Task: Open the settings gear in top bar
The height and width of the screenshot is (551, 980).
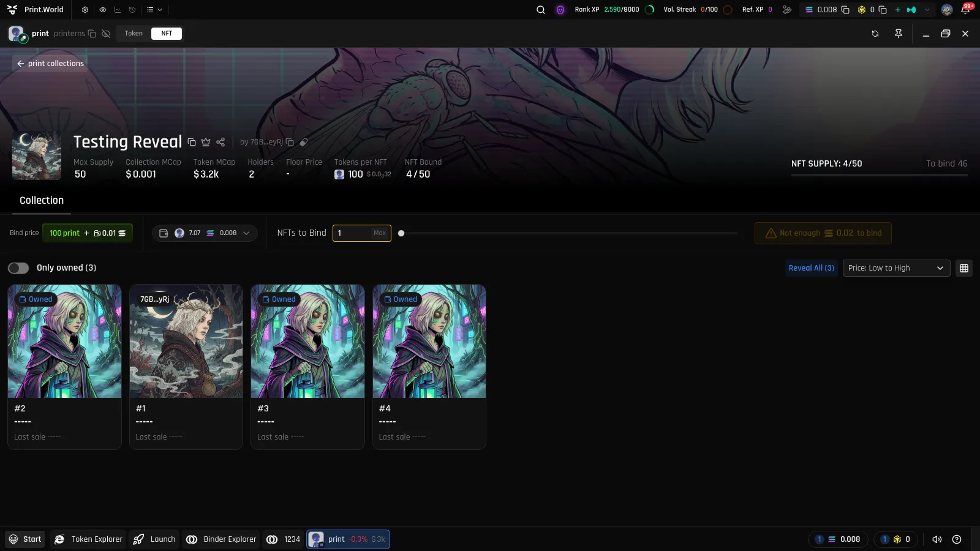Action: 85,10
